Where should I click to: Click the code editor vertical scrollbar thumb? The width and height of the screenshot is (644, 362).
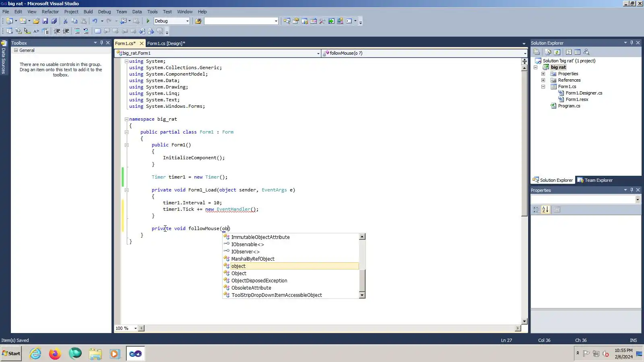tap(524, 144)
